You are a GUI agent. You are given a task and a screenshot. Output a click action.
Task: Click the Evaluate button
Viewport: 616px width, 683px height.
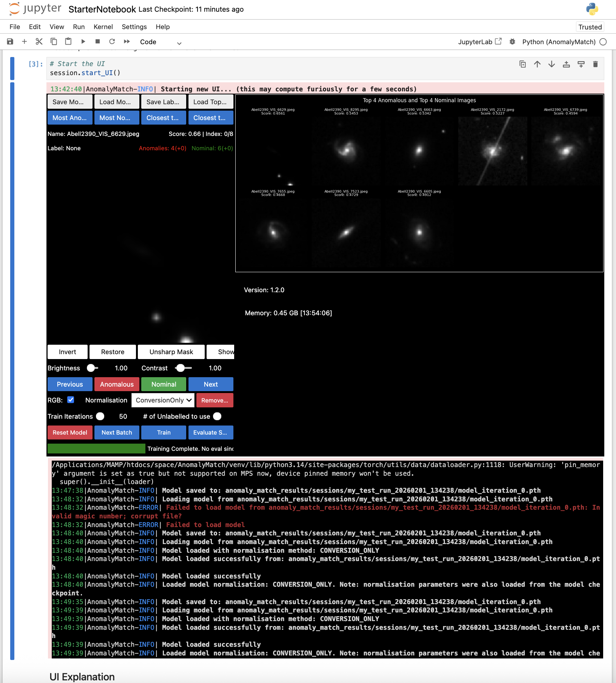point(211,433)
